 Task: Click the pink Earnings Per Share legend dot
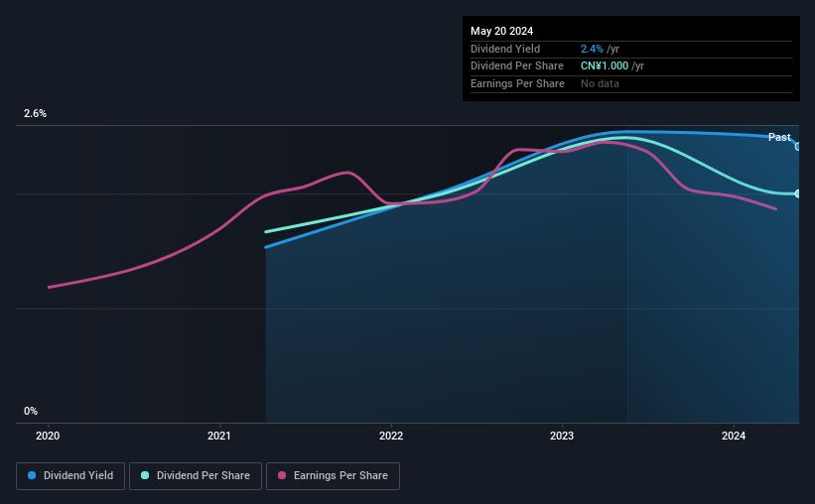coord(282,475)
